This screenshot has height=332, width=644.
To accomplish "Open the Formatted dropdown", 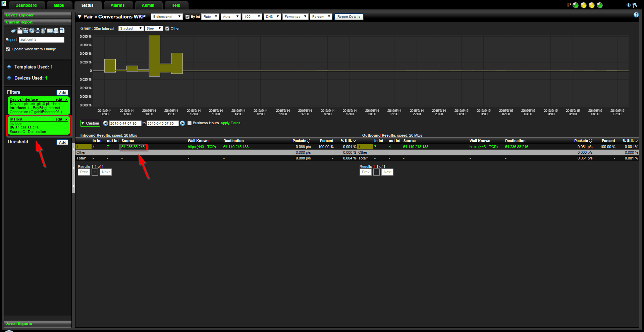I will [296, 17].
